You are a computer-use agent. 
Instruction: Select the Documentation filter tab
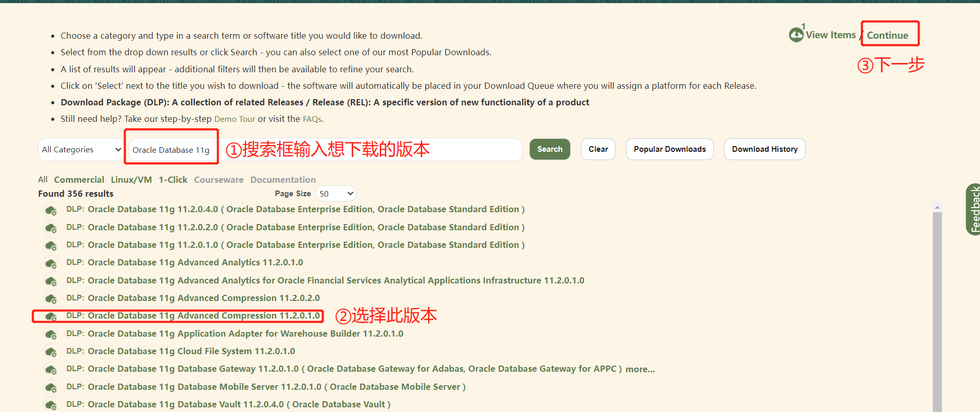click(x=283, y=180)
